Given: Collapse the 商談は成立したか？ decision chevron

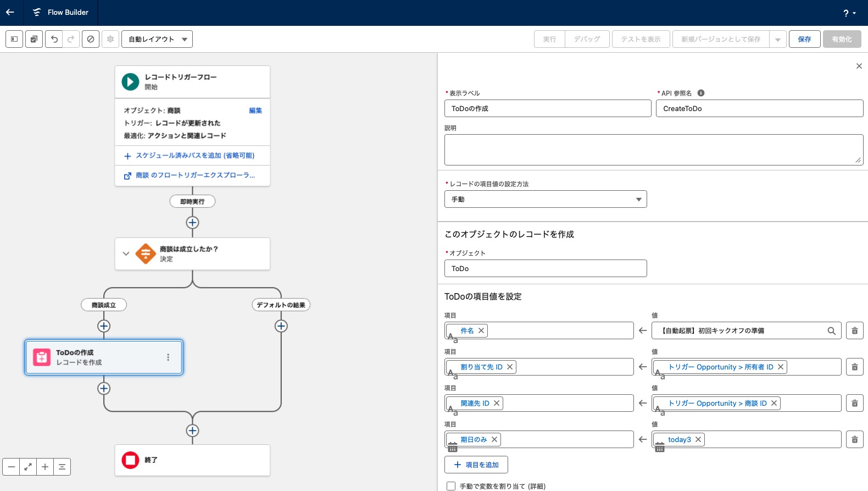Looking at the screenshot, I should [126, 253].
